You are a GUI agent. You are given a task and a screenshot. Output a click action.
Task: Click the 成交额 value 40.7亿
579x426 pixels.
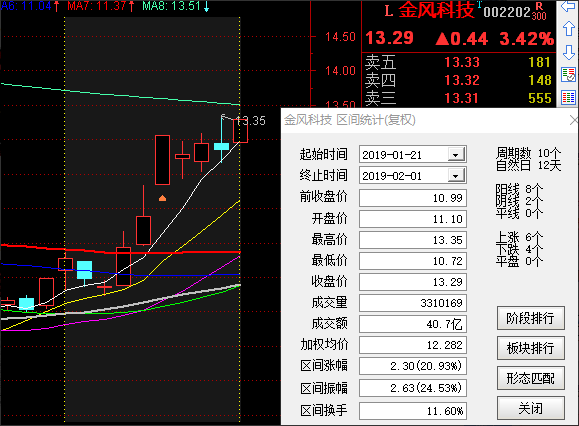pos(412,324)
